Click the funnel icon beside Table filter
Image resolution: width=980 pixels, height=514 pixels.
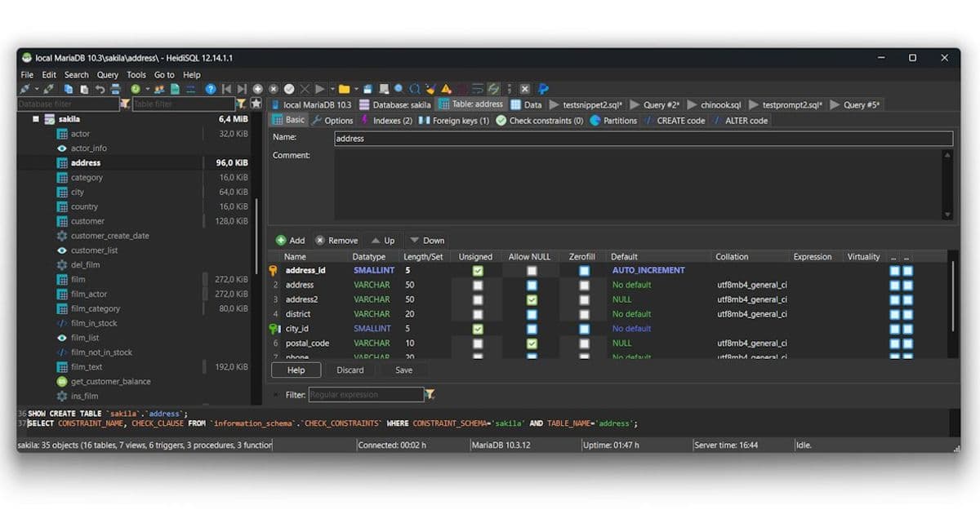coord(241,104)
